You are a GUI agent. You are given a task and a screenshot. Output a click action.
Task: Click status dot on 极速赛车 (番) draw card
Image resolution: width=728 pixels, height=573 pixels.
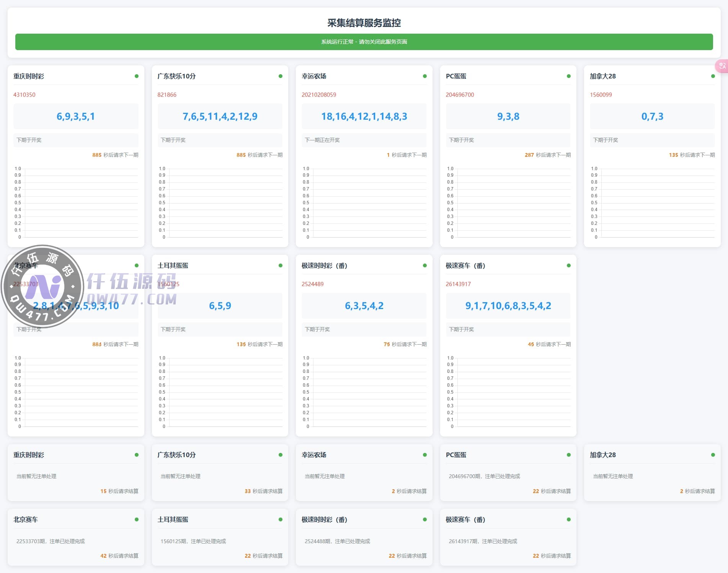click(569, 265)
